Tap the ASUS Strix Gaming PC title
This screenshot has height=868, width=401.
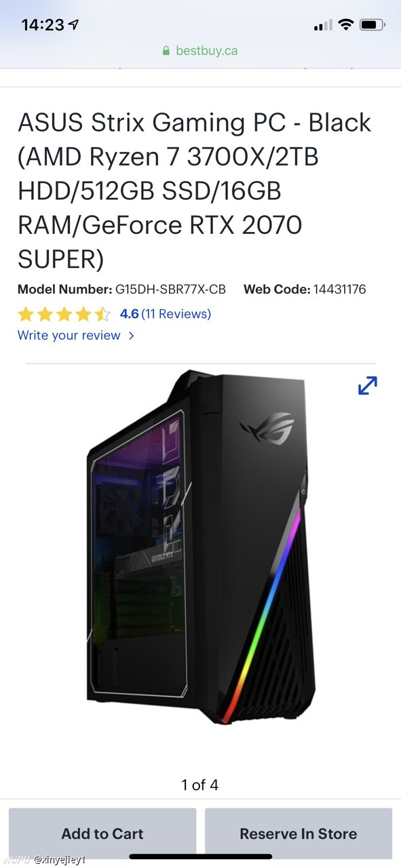point(195,191)
